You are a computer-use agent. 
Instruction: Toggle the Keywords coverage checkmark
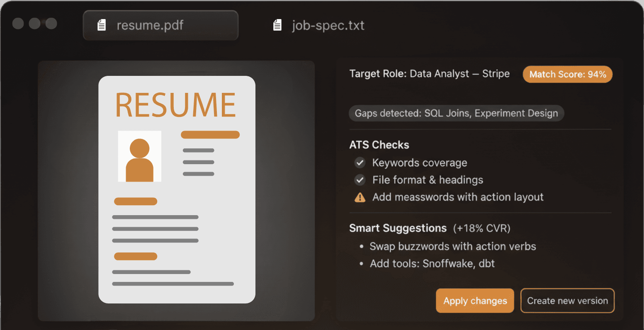[x=360, y=163]
